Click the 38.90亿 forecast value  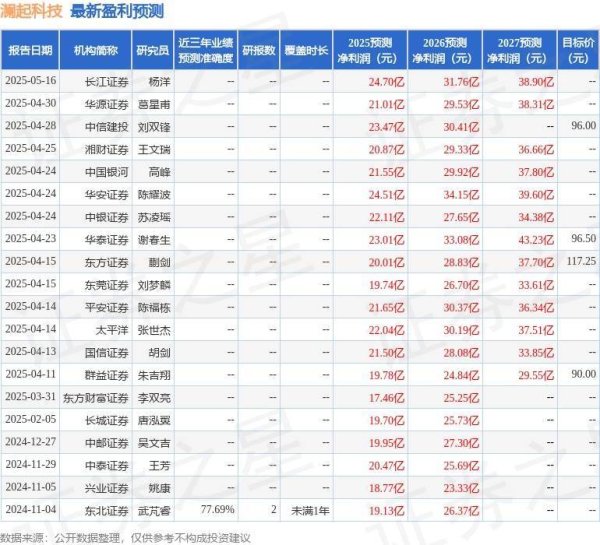536,82
